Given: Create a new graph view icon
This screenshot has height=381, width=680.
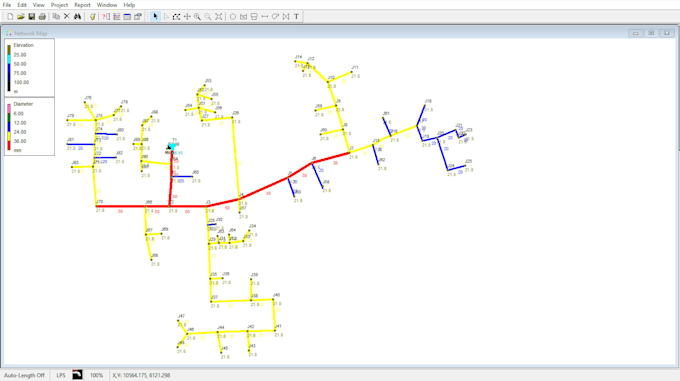Looking at the screenshot, I should click(117, 16).
